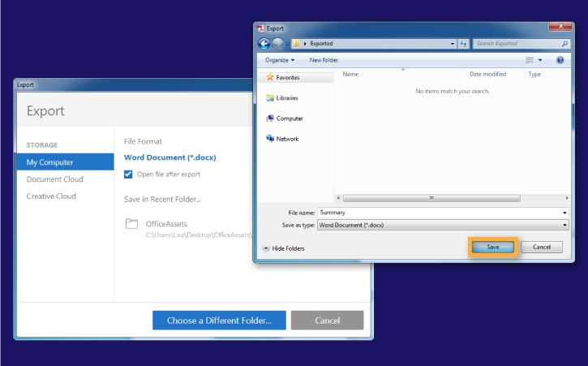The image size is (588, 366).
Task: Click the refresh icon beside address bar
Action: click(463, 44)
